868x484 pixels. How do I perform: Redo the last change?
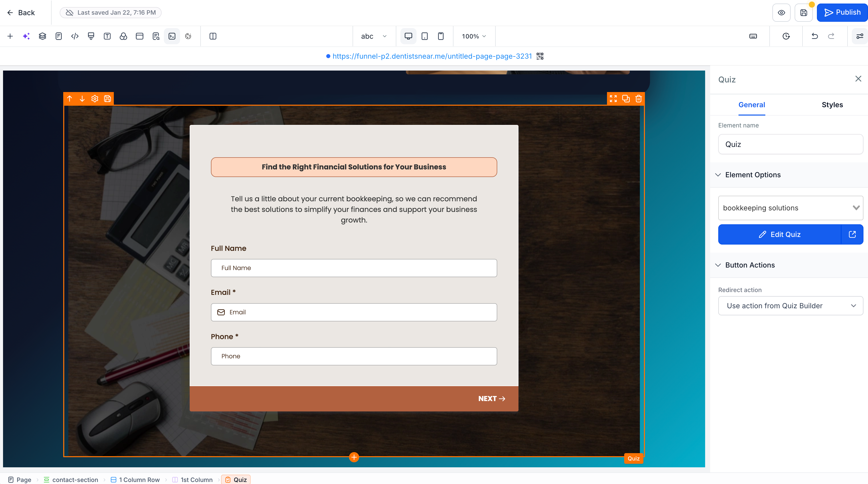831,36
